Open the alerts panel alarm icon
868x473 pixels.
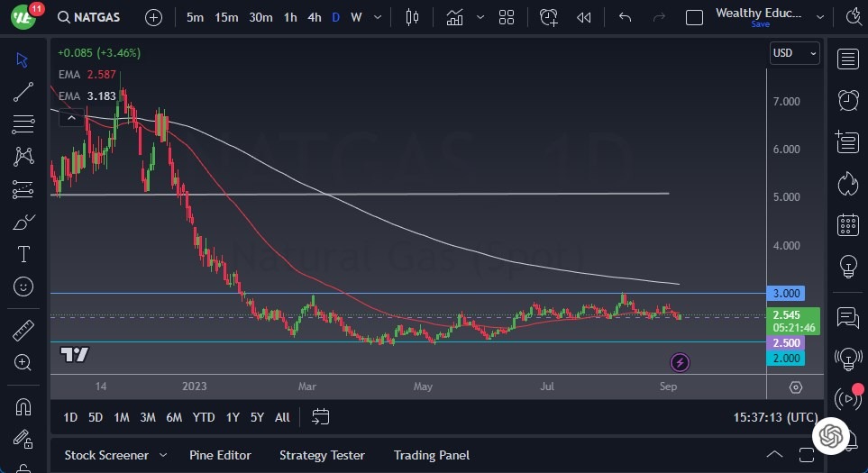(847, 100)
